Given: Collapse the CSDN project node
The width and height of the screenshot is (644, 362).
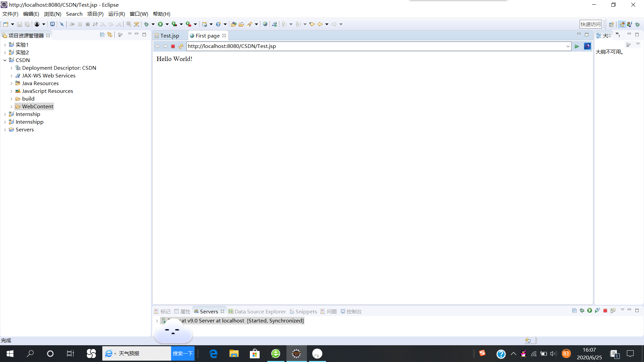Looking at the screenshot, I should coord(5,60).
